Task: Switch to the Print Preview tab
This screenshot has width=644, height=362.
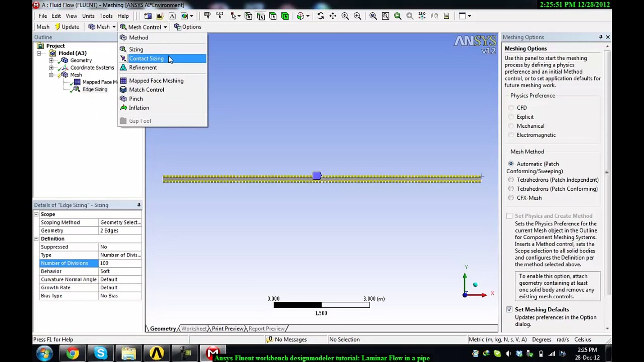Action: 227,328
